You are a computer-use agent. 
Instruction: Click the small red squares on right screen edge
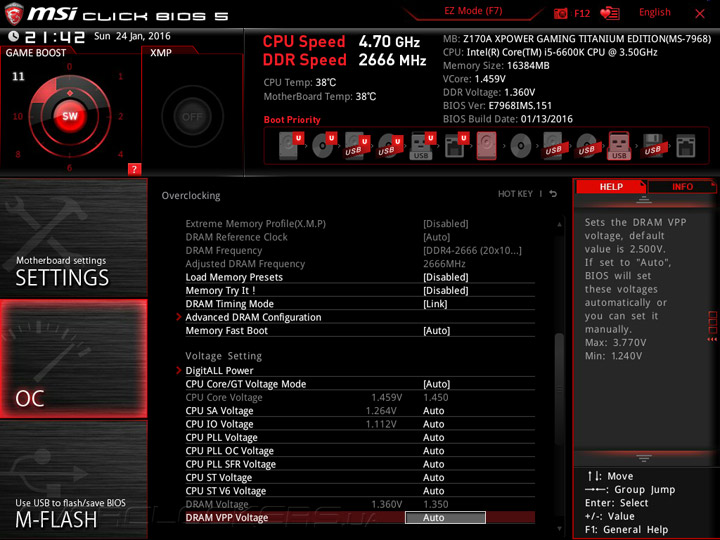tap(713, 326)
